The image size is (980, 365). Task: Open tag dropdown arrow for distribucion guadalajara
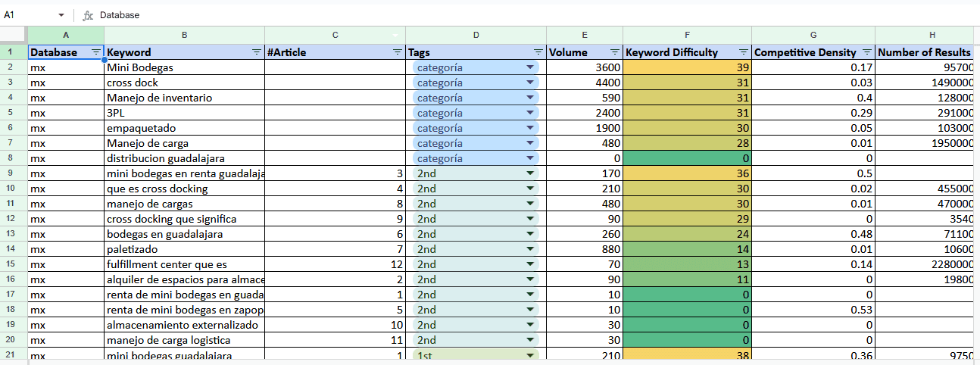[x=530, y=158]
